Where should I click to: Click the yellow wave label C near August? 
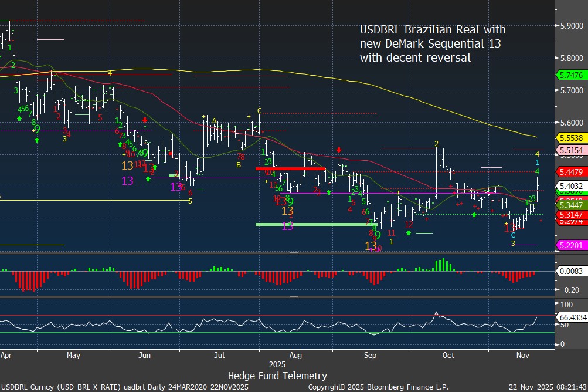(259, 110)
